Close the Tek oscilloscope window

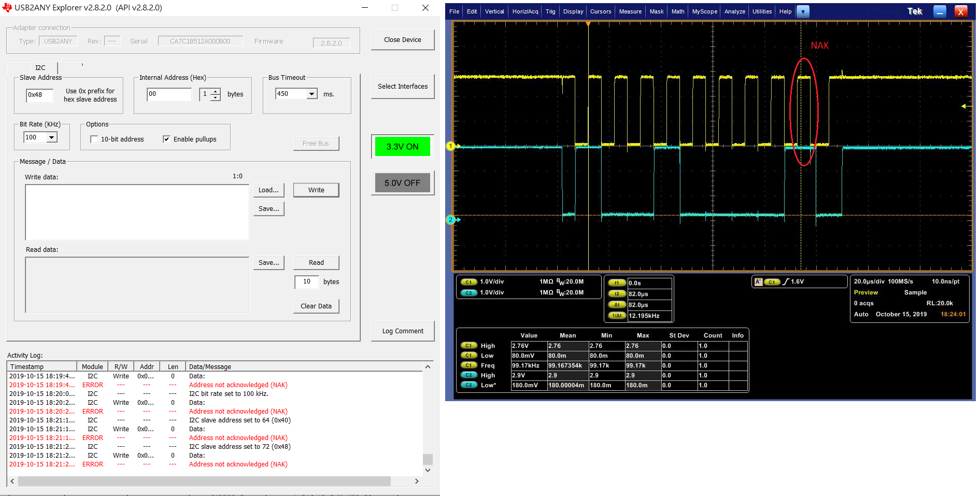coord(961,11)
